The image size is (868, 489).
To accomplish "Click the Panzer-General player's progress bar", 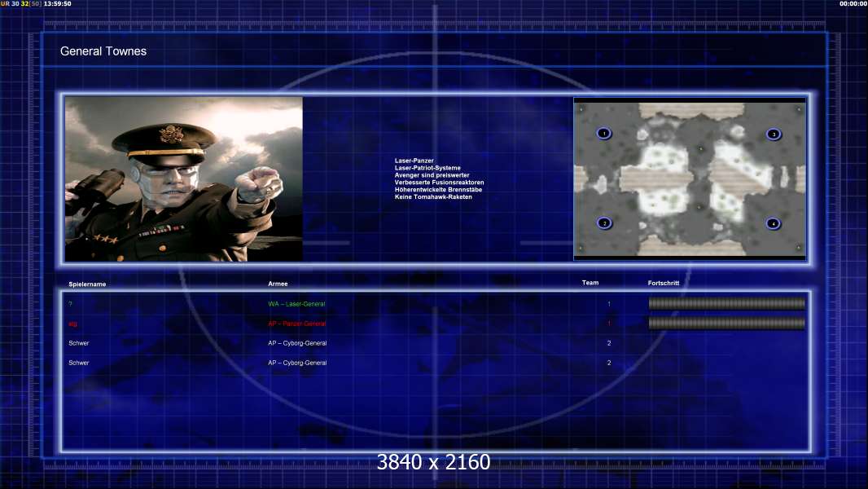I will pyautogui.click(x=727, y=323).
